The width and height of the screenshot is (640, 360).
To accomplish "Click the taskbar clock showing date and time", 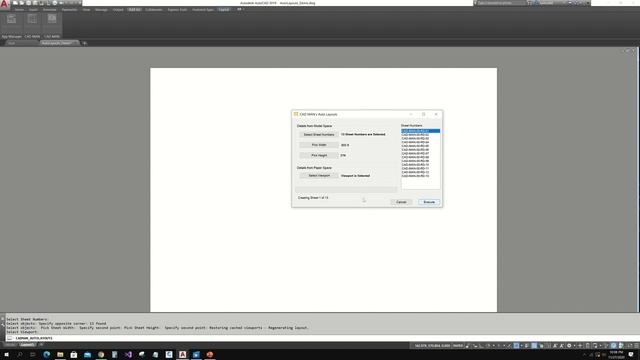I will point(616,355).
